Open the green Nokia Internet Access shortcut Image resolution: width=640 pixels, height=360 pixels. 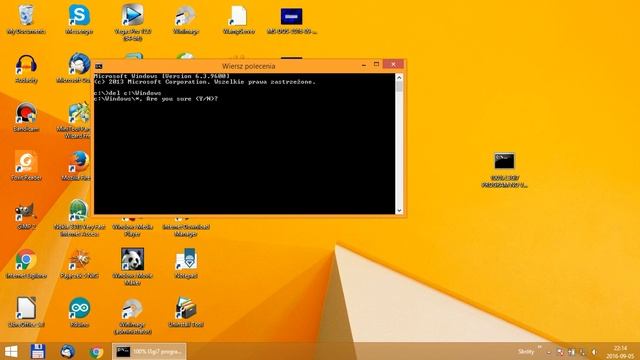pos(78,211)
